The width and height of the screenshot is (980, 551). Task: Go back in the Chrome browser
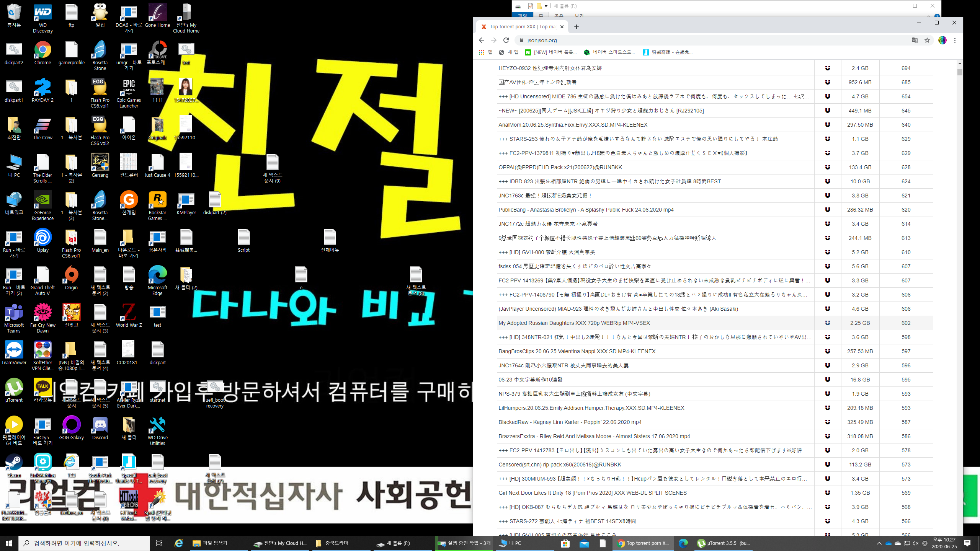pyautogui.click(x=482, y=40)
